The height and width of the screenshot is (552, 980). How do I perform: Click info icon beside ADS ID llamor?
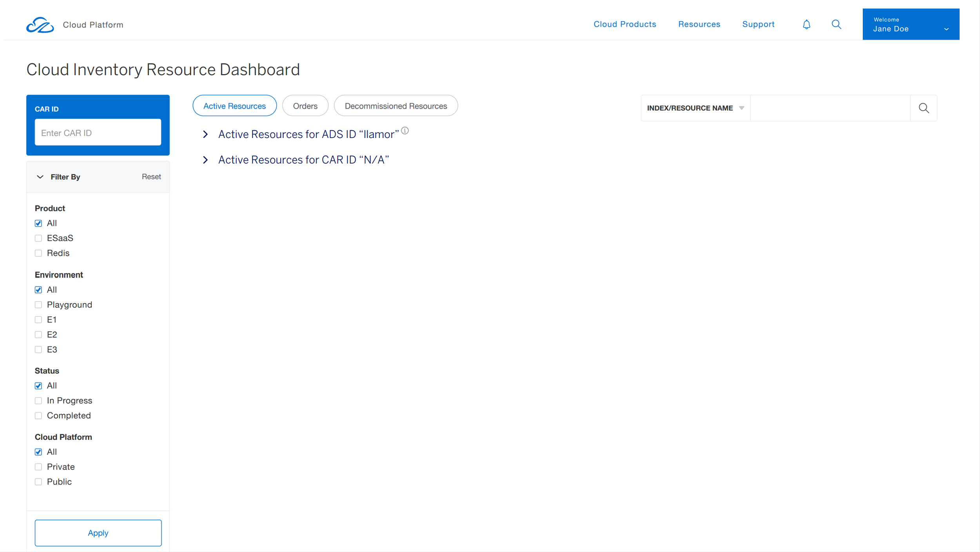pyautogui.click(x=405, y=131)
